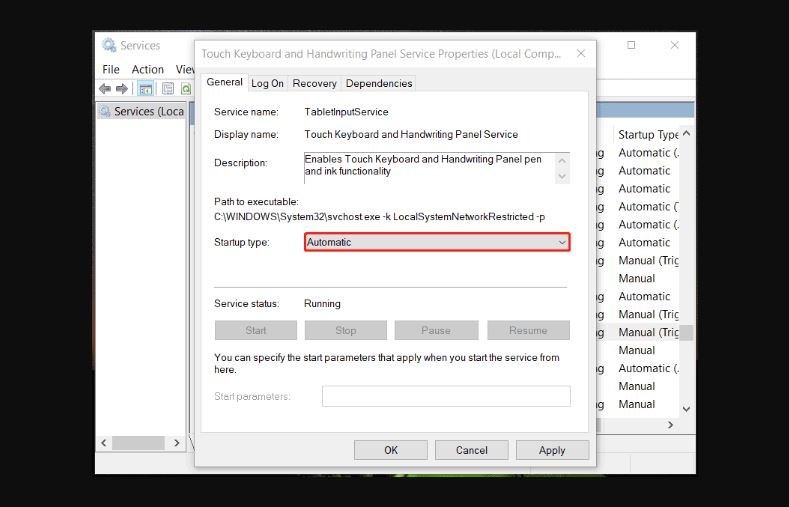The width and height of the screenshot is (789, 507).
Task: Click the console tree pane's right scroll arrow
Action: coord(177,443)
